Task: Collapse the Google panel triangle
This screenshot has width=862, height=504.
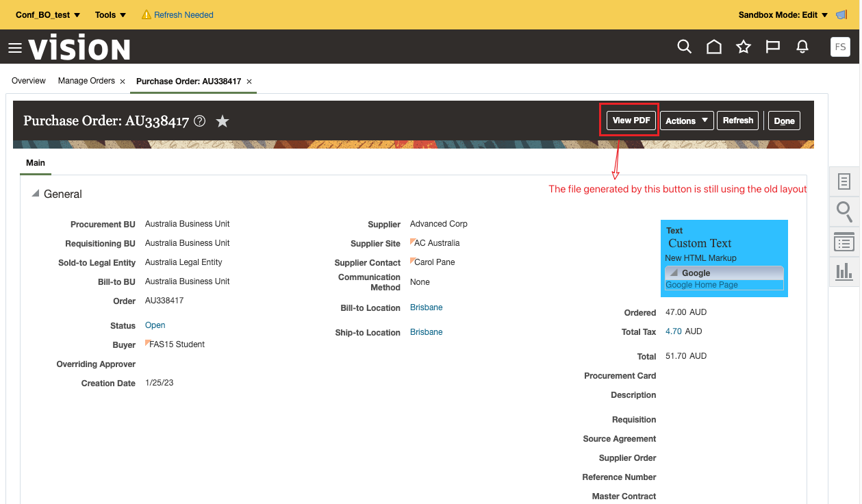Action: point(674,273)
